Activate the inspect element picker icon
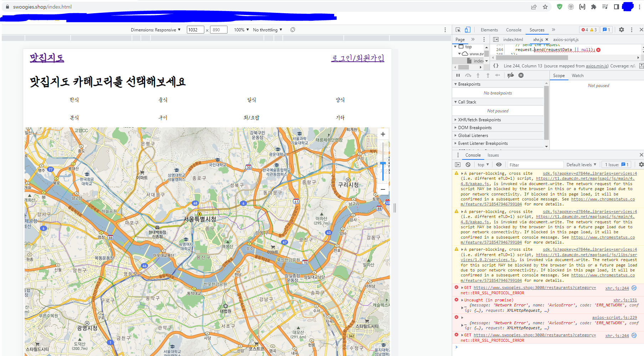 [458, 30]
